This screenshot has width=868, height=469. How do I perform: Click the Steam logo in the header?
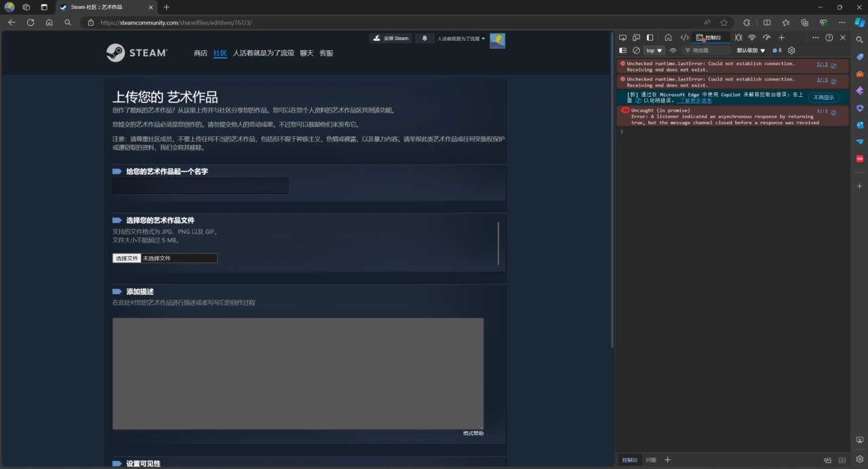(x=137, y=52)
